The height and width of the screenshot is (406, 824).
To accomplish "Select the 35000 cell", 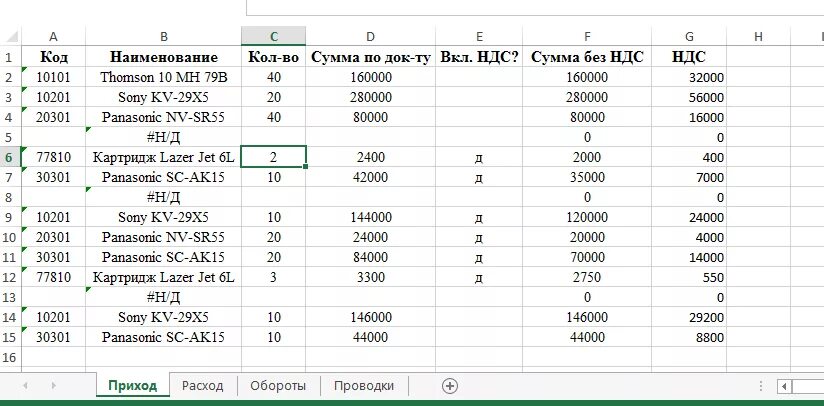I will (x=587, y=178).
